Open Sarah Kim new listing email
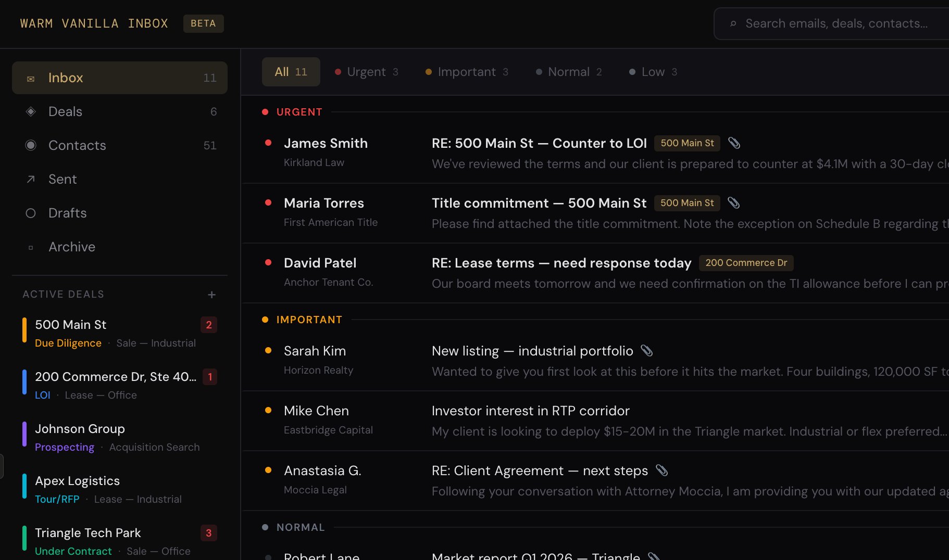This screenshot has width=949, height=560. (x=595, y=361)
